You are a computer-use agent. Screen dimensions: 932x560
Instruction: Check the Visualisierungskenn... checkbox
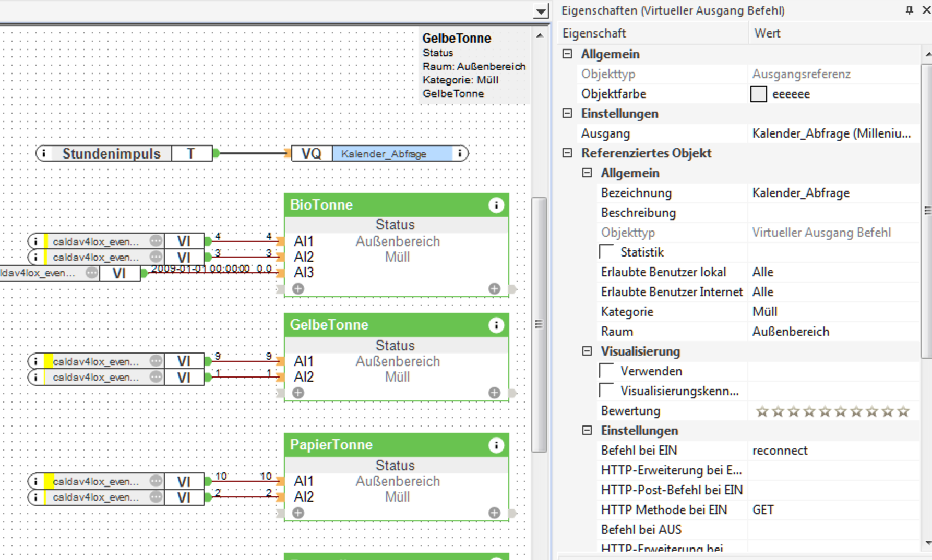tap(606, 391)
